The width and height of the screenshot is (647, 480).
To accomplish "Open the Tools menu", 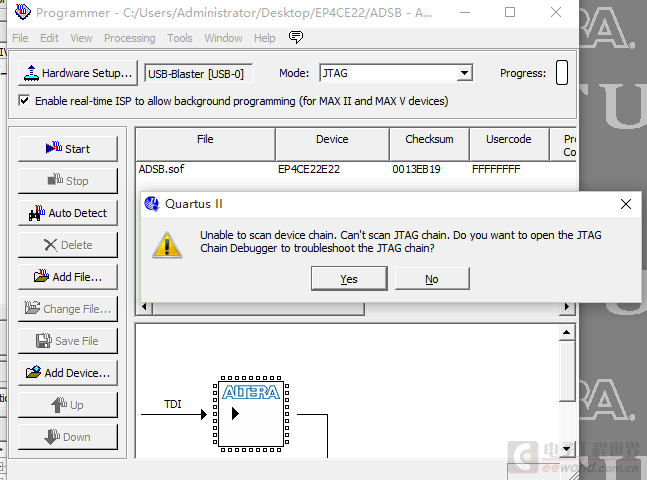I will pos(179,38).
